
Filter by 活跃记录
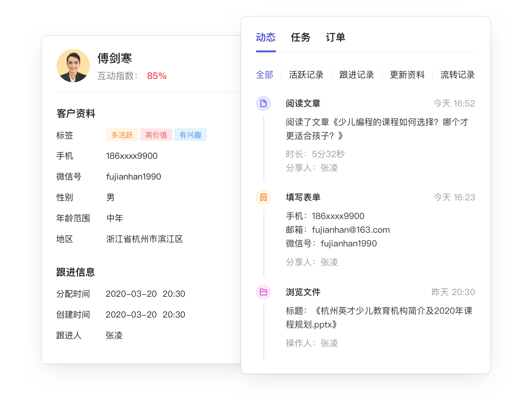(306, 75)
